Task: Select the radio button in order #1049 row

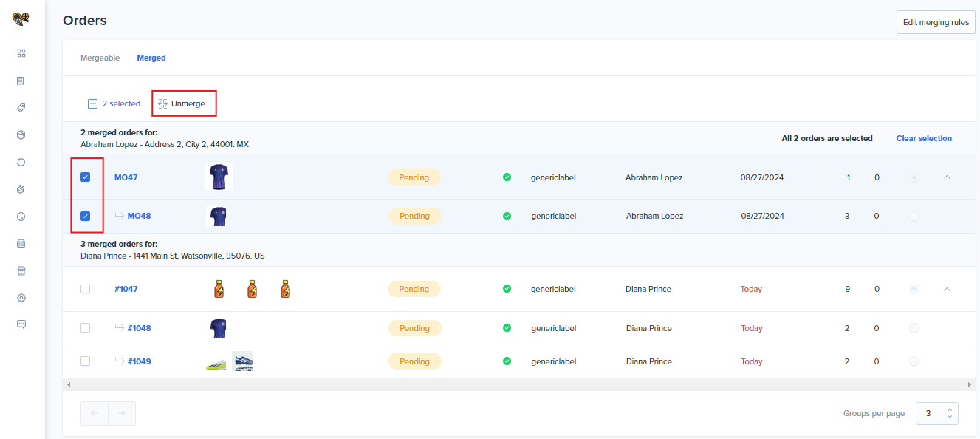Action: tap(914, 361)
